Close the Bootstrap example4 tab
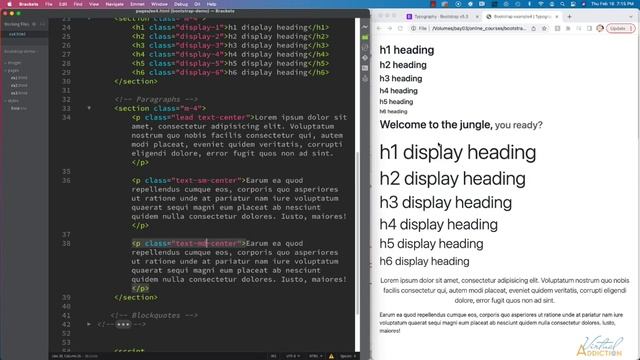Viewport: 640px width, 360px height. tap(557, 17)
